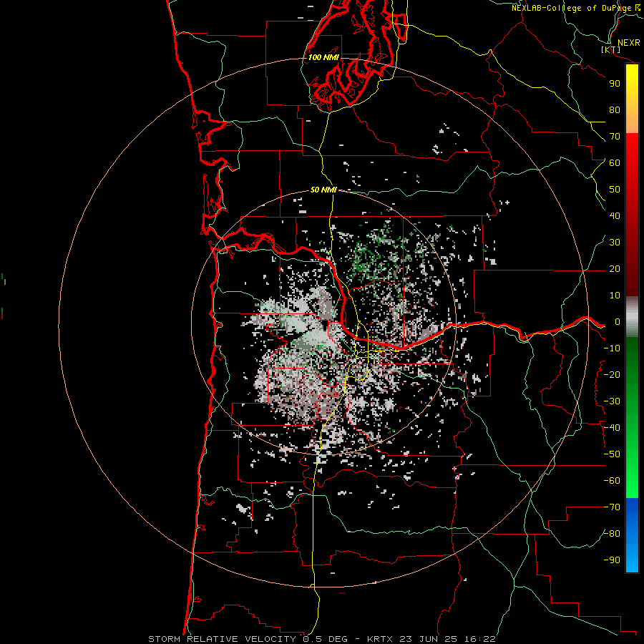Pick the dark blue color bar segment at -70
Image resolution: width=644 pixels, height=644 pixels.
pos(632,508)
